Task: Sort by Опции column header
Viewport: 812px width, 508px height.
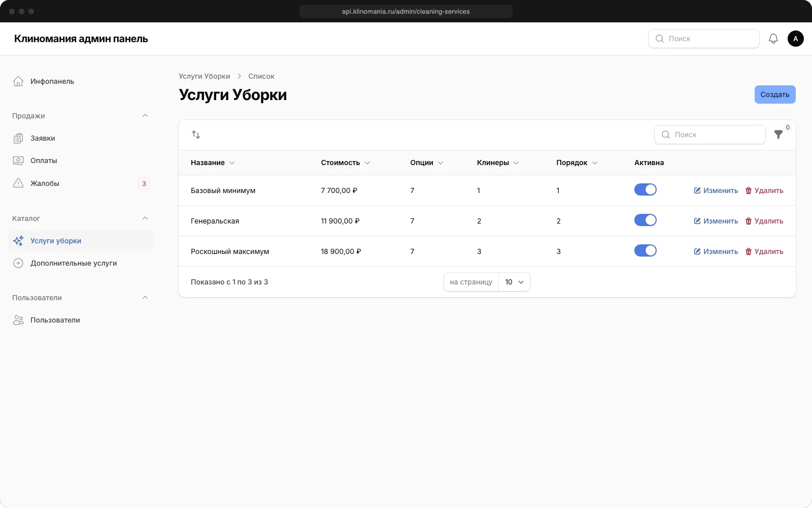Action: point(427,163)
